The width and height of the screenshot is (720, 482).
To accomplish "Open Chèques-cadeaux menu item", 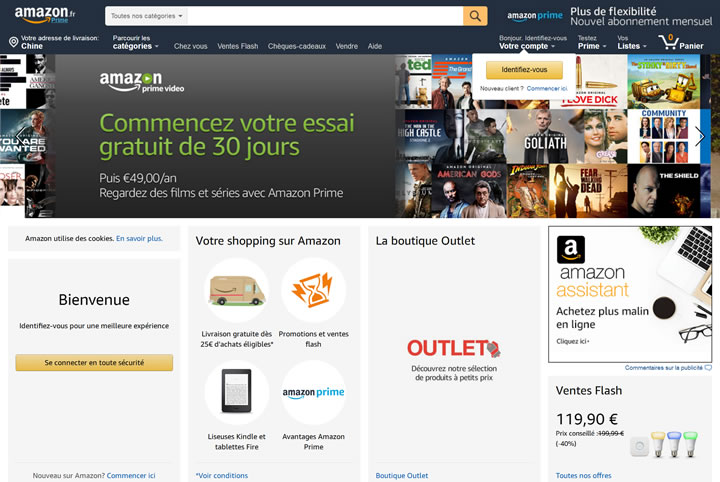I will coord(297,46).
